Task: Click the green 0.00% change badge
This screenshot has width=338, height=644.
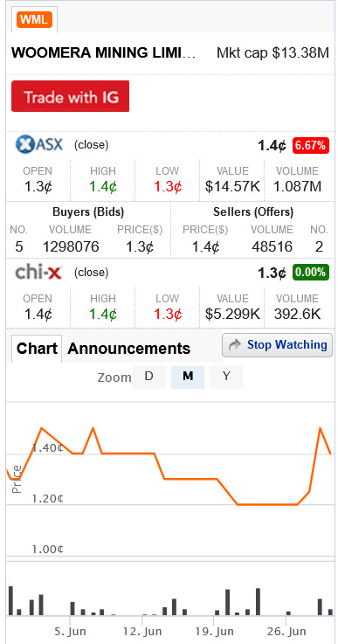Action: pyautogui.click(x=311, y=273)
